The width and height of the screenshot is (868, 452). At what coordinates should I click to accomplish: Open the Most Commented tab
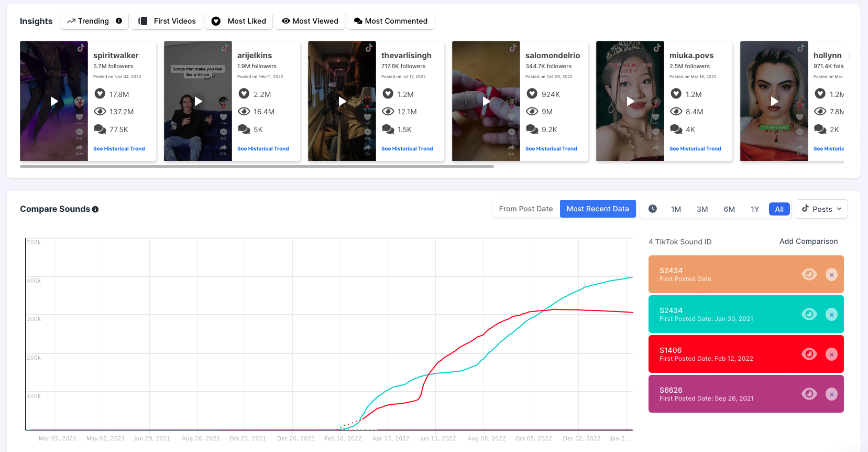pos(391,21)
